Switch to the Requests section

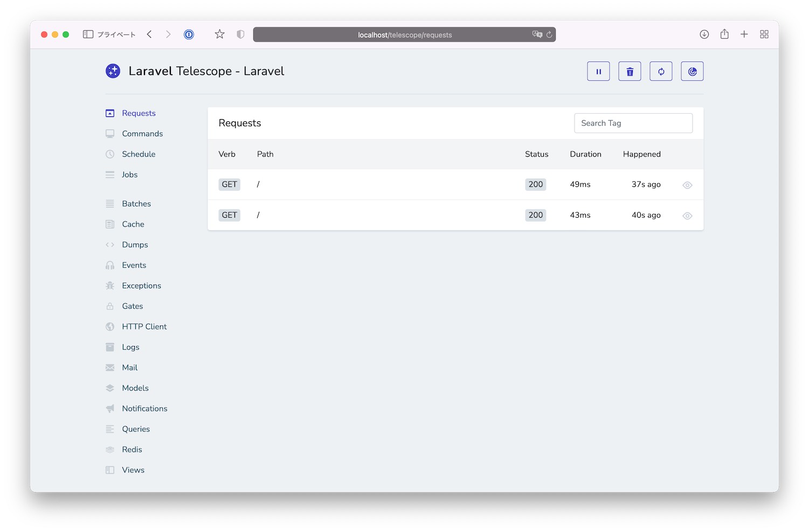(139, 113)
